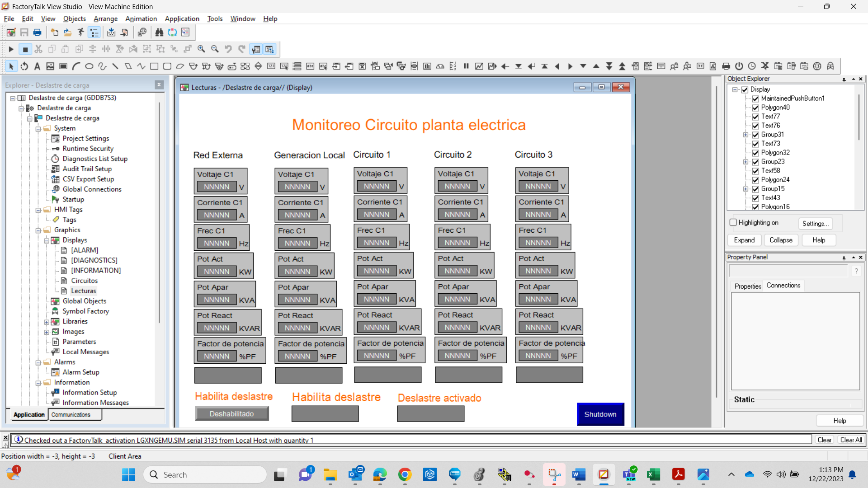Screen dimensions: 868x488
Task: Click the Zoom Out magnifier icon
Action: tap(215, 49)
